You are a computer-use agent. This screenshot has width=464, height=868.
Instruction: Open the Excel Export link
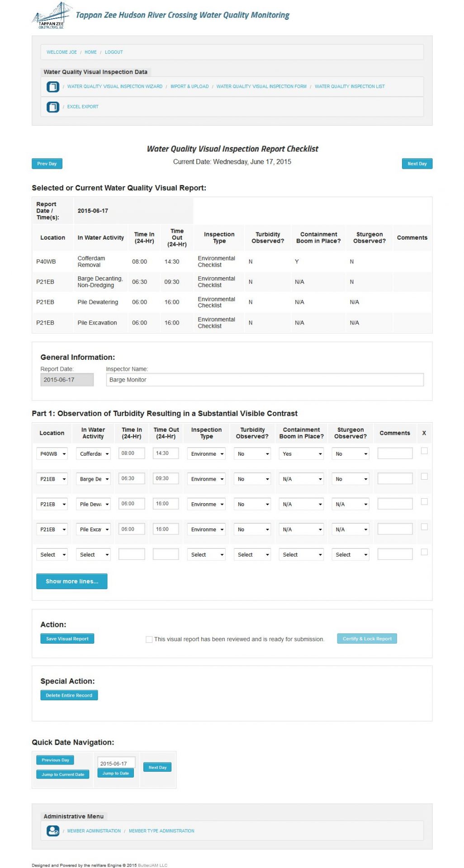click(x=83, y=107)
